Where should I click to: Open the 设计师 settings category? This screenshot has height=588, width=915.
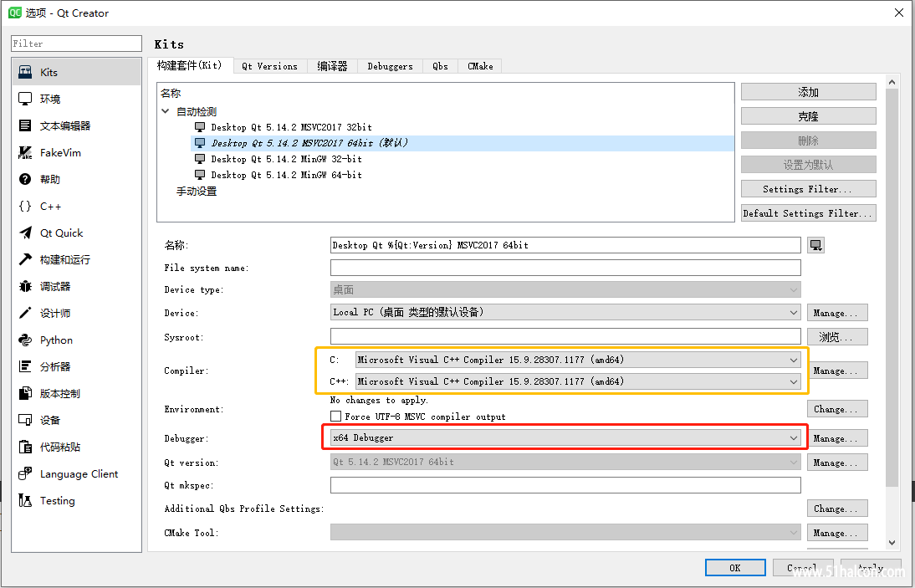(76, 314)
